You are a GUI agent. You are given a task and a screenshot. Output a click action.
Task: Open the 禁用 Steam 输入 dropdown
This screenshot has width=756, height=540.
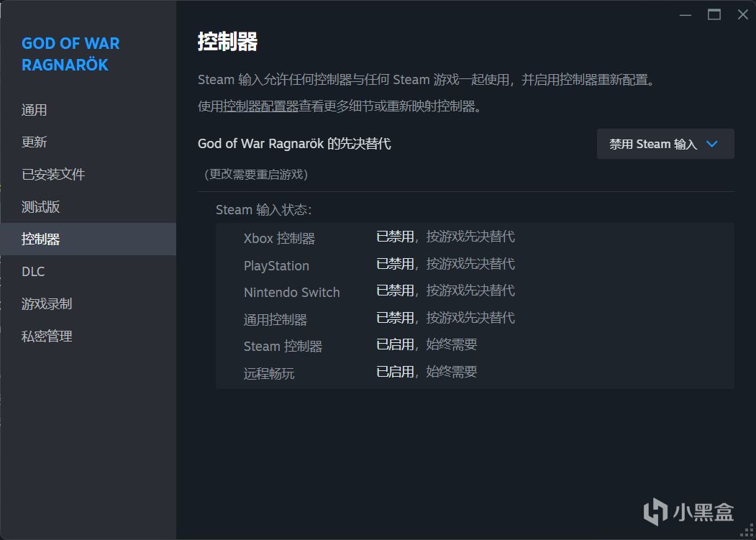coord(665,144)
